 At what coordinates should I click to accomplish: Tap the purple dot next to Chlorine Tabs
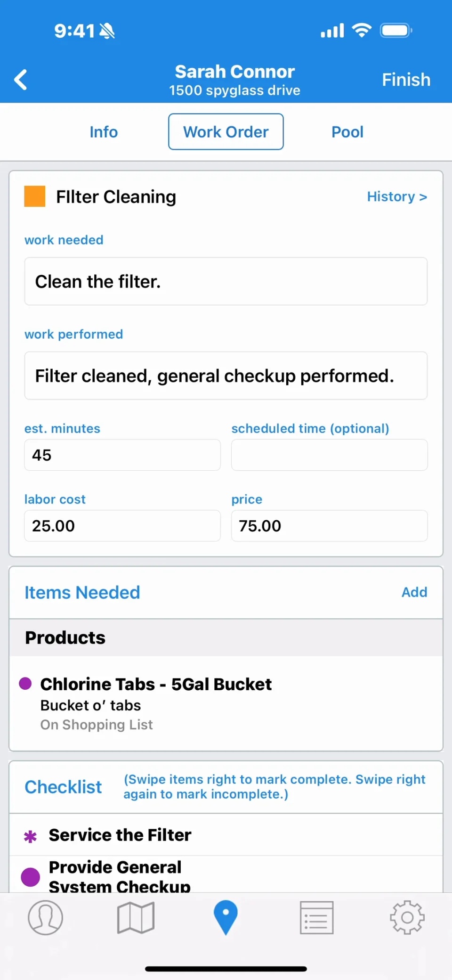(x=25, y=683)
